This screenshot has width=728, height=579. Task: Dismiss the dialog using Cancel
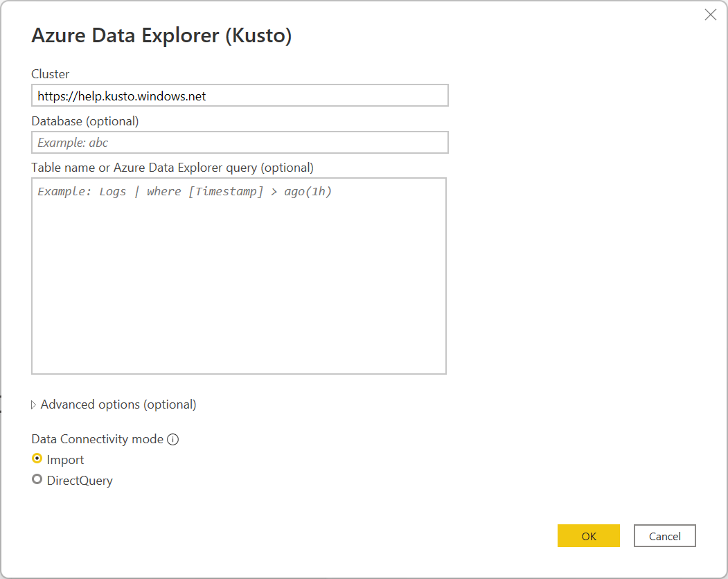coord(664,535)
